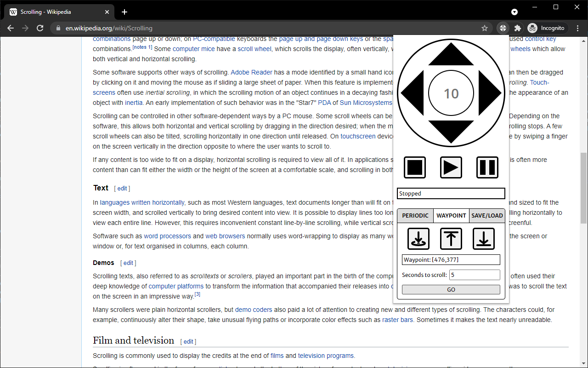The height and width of the screenshot is (368, 588).
Task: Select the WAYPOINT tab
Action: point(451,216)
